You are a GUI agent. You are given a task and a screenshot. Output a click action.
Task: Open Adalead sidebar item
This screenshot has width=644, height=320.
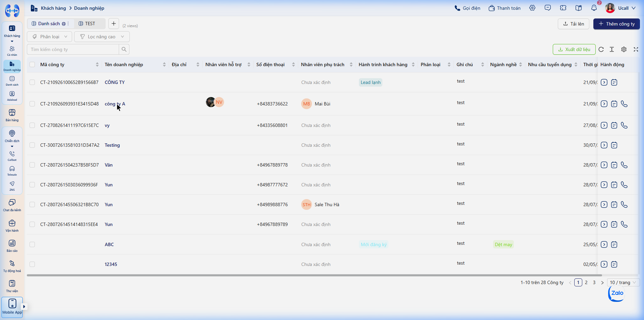[x=12, y=96]
